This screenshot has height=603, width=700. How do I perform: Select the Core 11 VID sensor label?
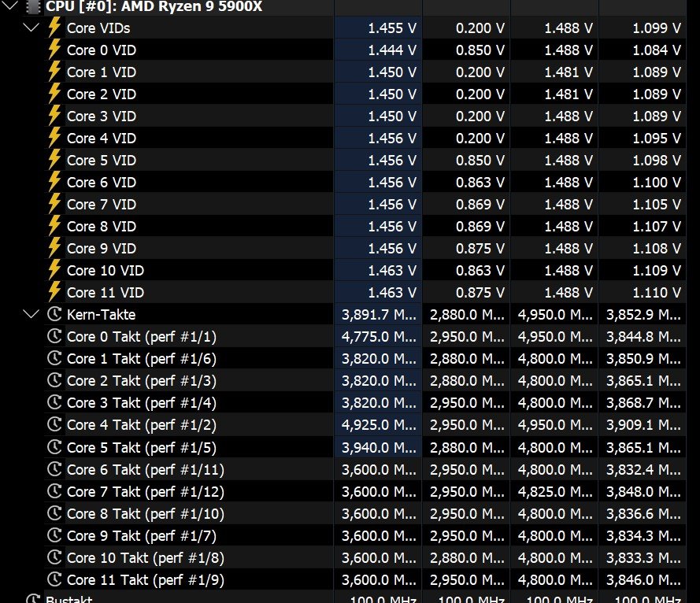click(106, 292)
